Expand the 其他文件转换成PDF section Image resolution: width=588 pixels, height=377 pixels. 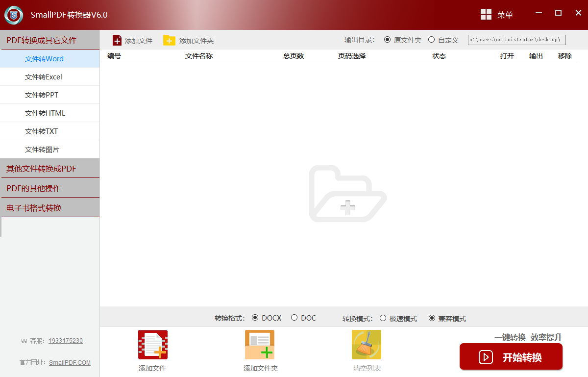click(x=49, y=169)
